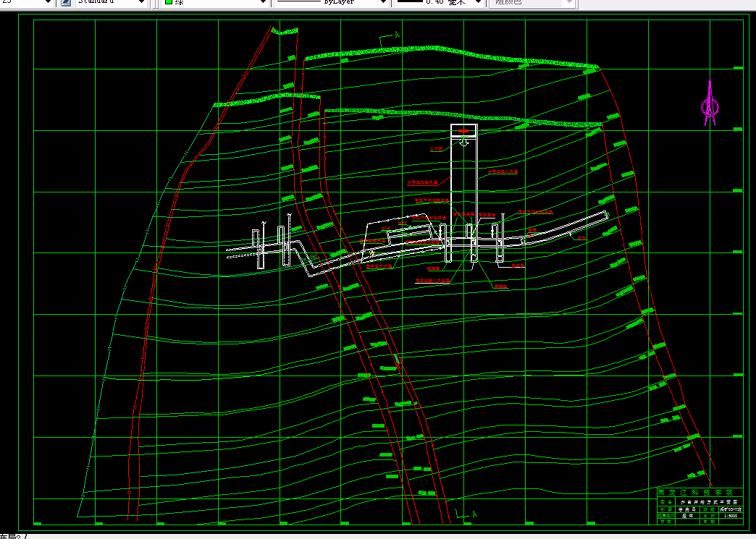
Task: Select the red 工作面 label
Action: point(437,149)
